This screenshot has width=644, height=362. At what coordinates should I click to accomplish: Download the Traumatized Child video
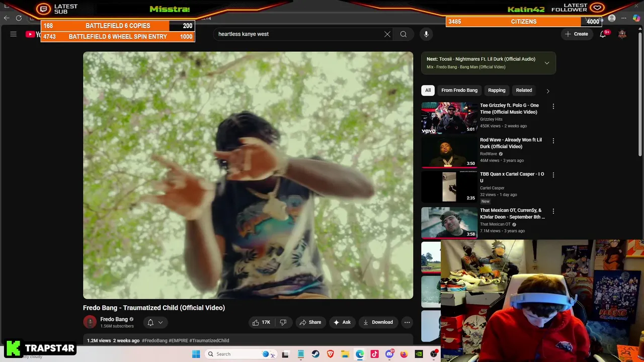pyautogui.click(x=378, y=322)
